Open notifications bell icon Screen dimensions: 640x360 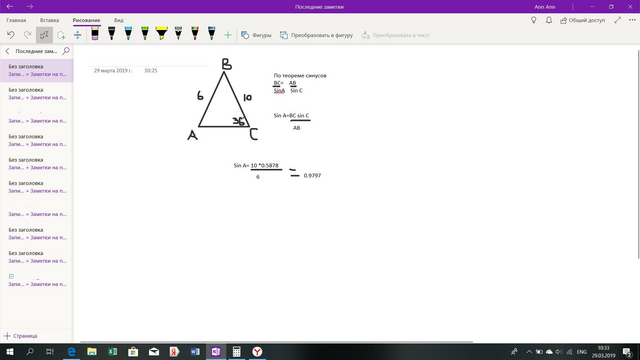[549, 20]
